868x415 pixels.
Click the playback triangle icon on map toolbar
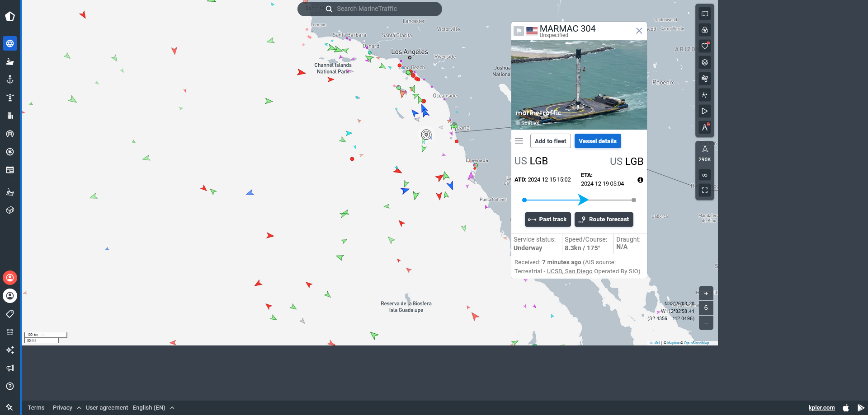click(x=705, y=111)
